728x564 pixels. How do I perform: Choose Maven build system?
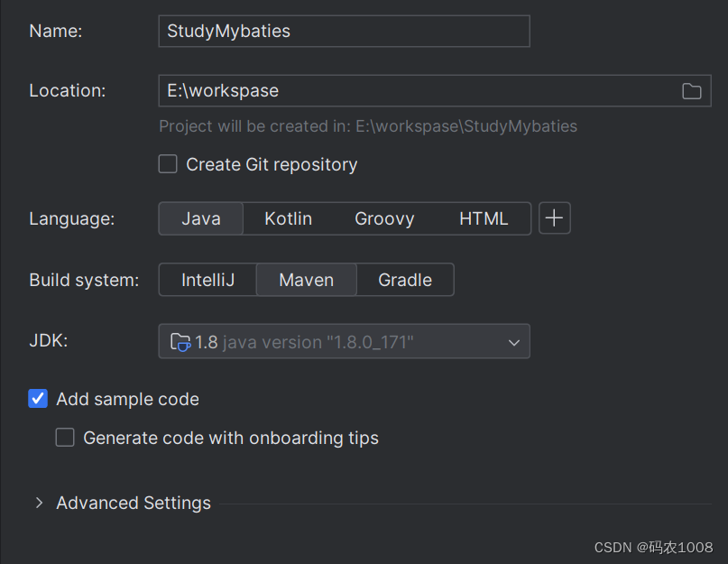pyautogui.click(x=307, y=280)
